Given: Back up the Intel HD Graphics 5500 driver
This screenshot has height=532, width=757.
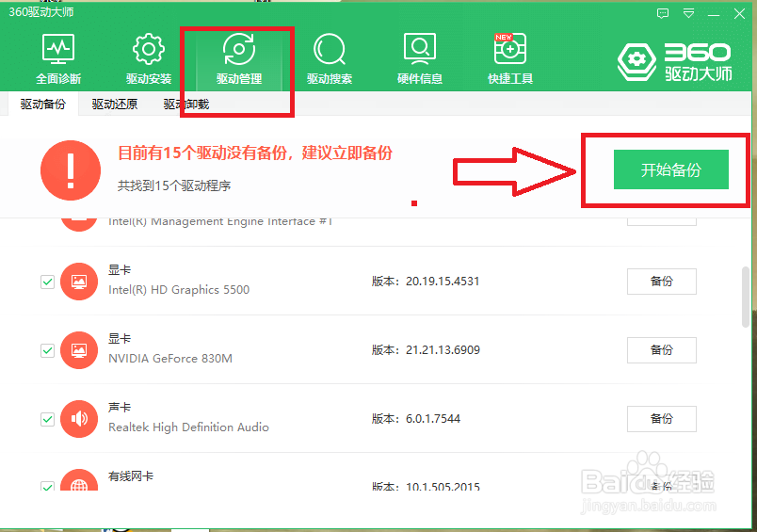Looking at the screenshot, I should [x=661, y=282].
